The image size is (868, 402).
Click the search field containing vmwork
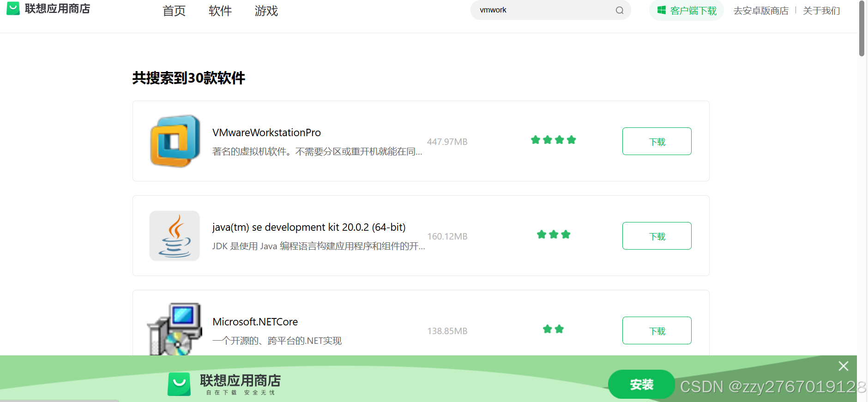click(550, 10)
